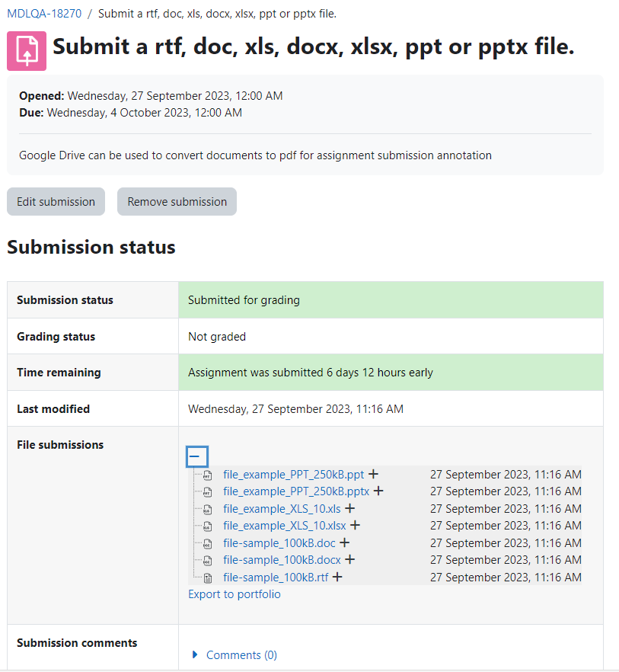Open file-sample_100kB.doc file link
This screenshot has height=672, width=619.
coord(279,543)
